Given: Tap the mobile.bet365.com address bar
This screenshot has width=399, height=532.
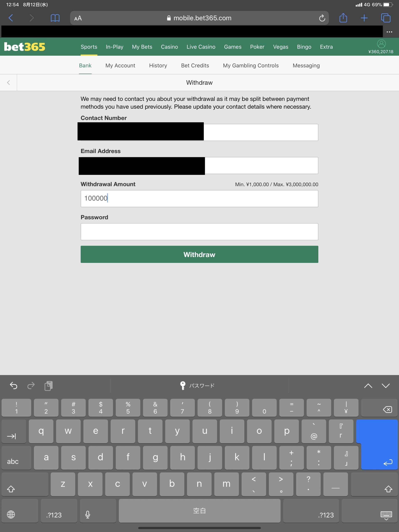Looking at the screenshot, I should coord(199,18).
